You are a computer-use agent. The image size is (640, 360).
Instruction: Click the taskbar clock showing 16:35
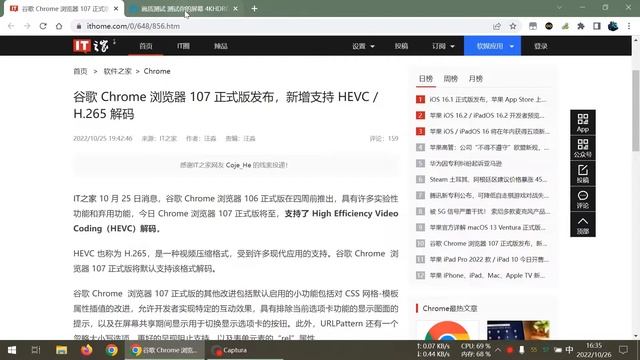[x=593, y=350]
